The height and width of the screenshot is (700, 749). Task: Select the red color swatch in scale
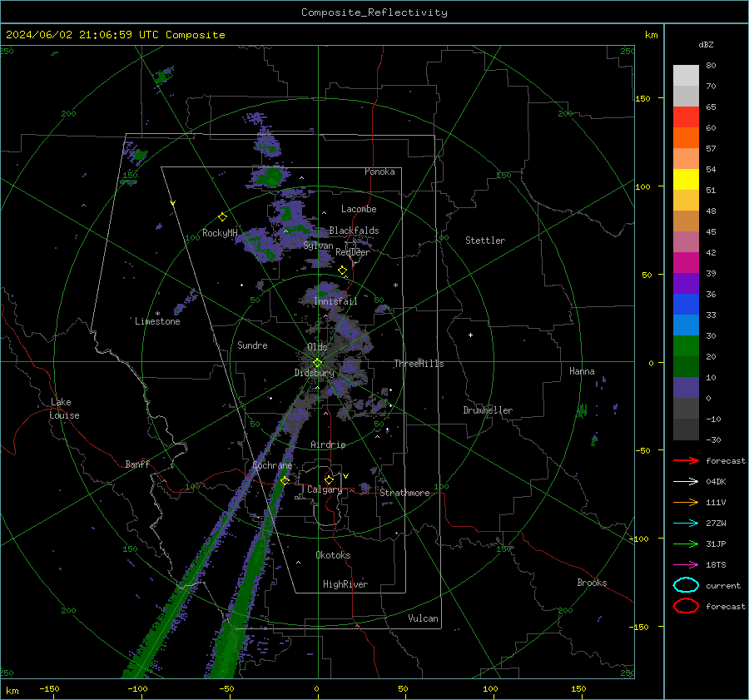pyautogui.click(x=686, y=117)
